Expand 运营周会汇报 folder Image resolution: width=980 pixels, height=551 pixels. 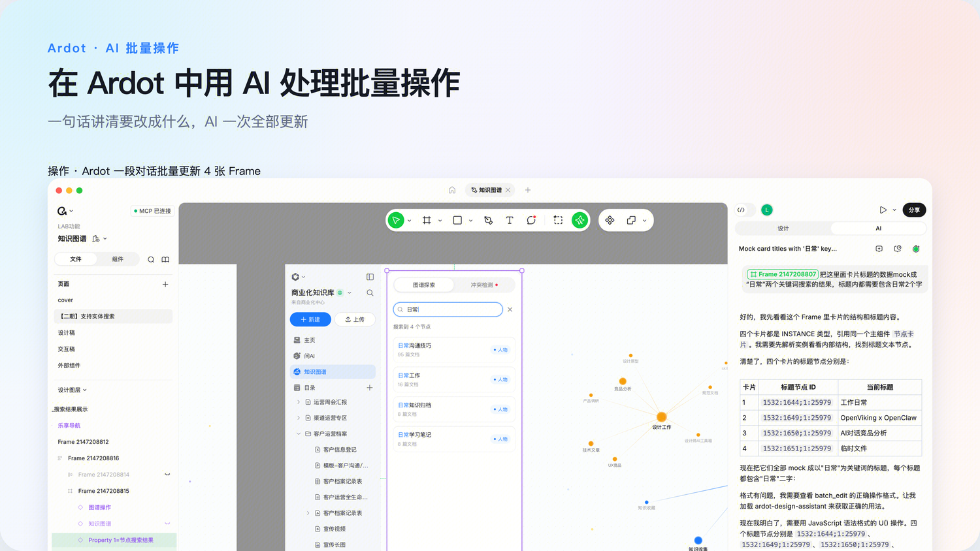pyautogui.click(x=299, y=402)
